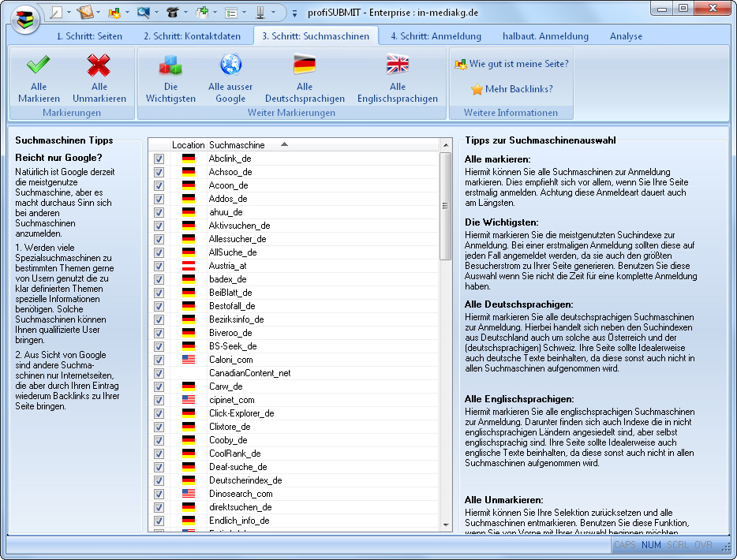Uncheck the BS-Seek_de checkbox
Viewport: 737px width, 560px height.
click(159, 346)
